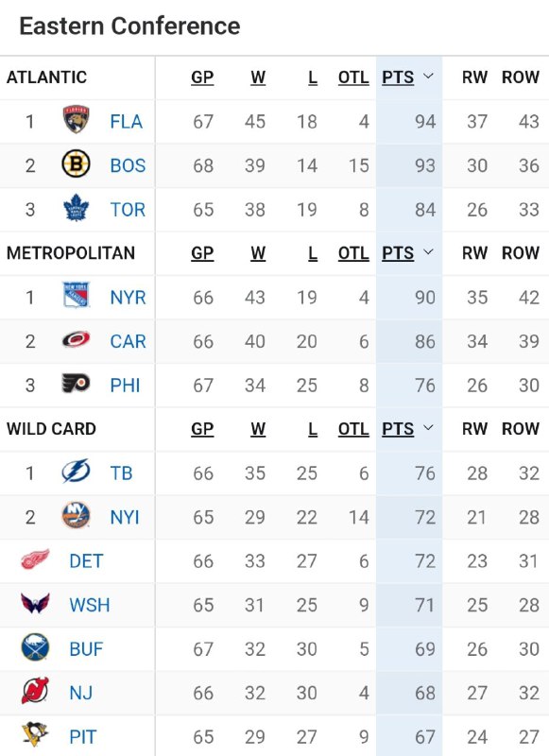
Task: Select the New York Rangers logo
Action: pyautogui.click(x=77, y=296)
